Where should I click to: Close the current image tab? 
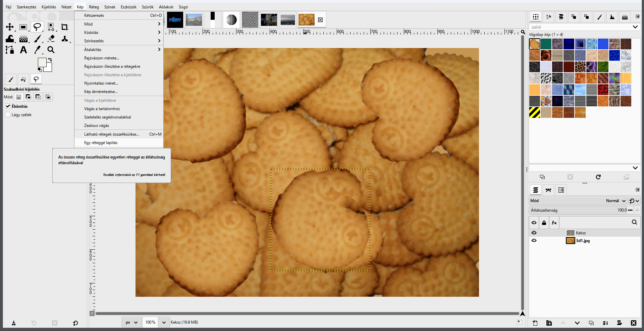click(320, 20)
